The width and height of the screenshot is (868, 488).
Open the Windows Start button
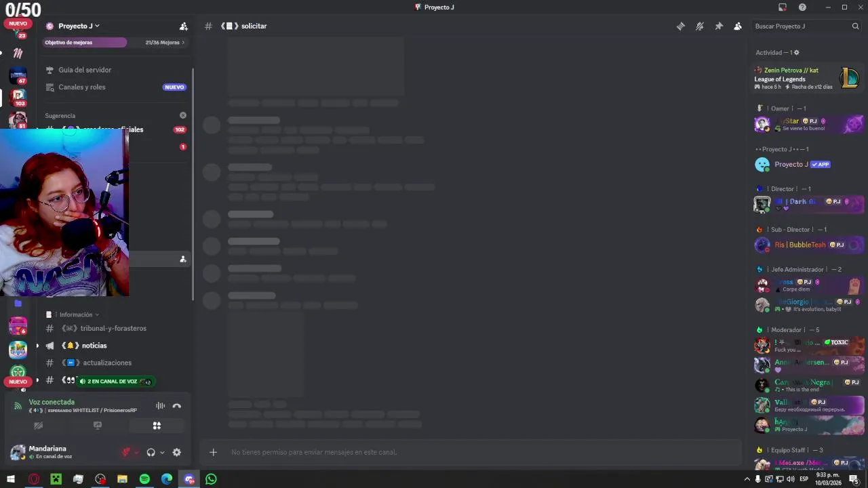(11, 479)
